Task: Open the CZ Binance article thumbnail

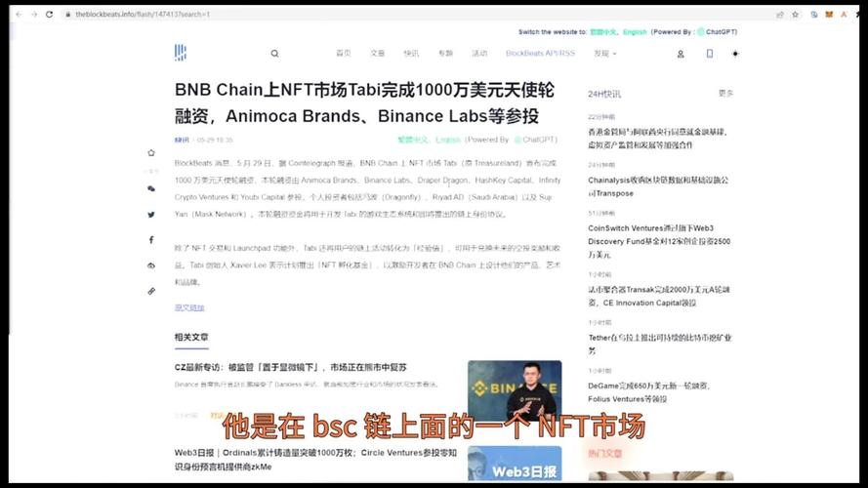Action: (515, 390)
